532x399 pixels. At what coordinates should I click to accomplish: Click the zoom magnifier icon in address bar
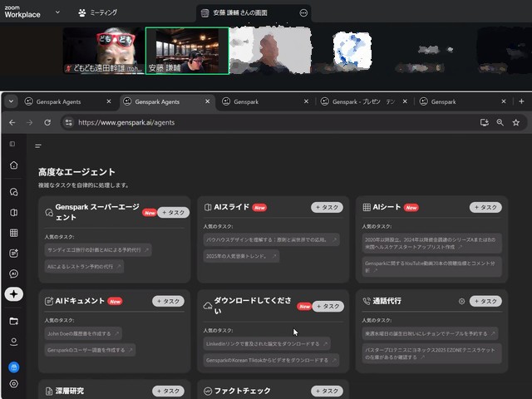pos(500,122)
